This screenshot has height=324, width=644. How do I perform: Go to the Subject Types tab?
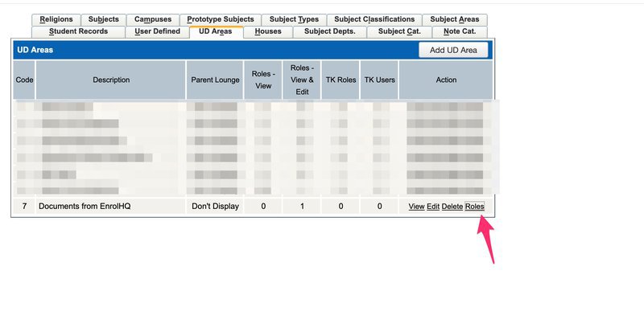coord(294,19)
